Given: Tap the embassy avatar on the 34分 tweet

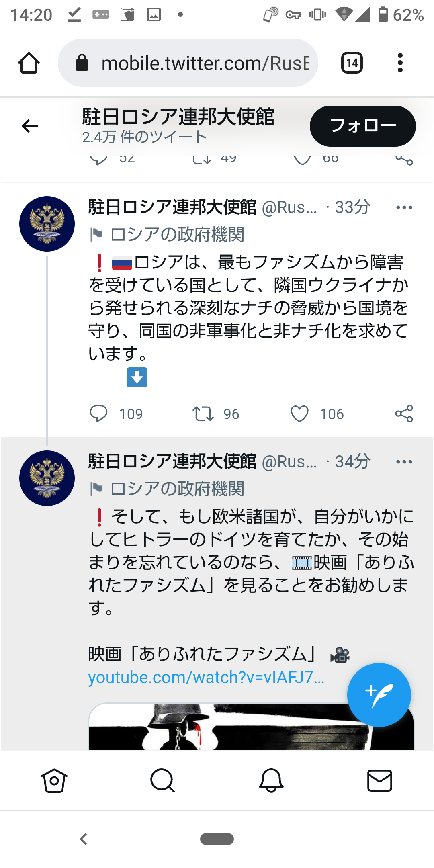Looking at the screenshot, I should pos(47,478).
